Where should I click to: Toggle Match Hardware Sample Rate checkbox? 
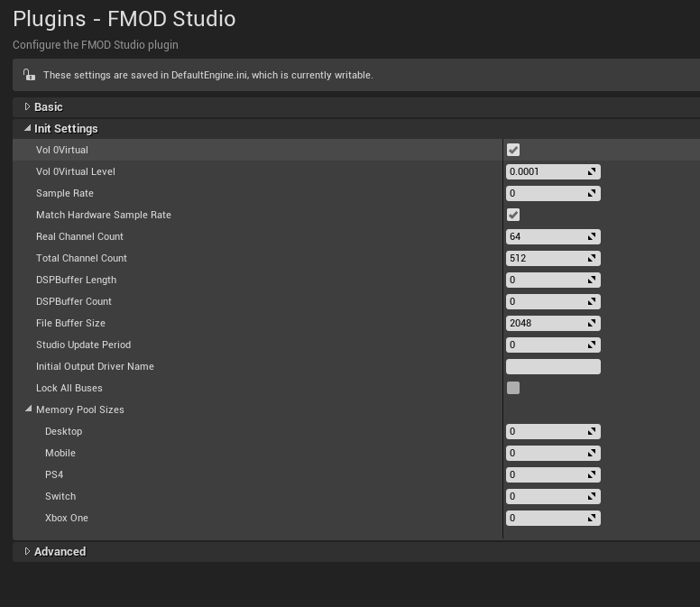click(x=513, y=215)
